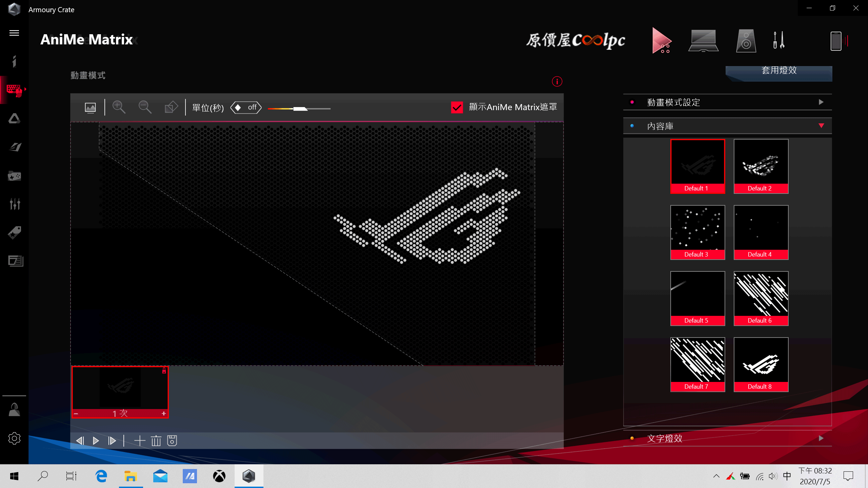This screenshot has height=488, width=868.
Task: Open Game Library controller sidebar icon
Action: click(x=14, y=176)
